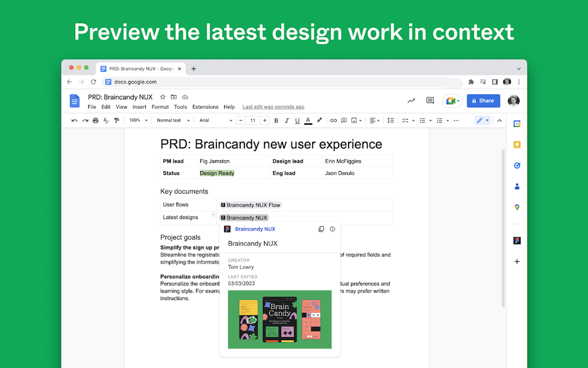Screen dimensions: 588x368
Task: Reload the docs.google.com page
Action: pyautogui.click(x=93, y=82)
